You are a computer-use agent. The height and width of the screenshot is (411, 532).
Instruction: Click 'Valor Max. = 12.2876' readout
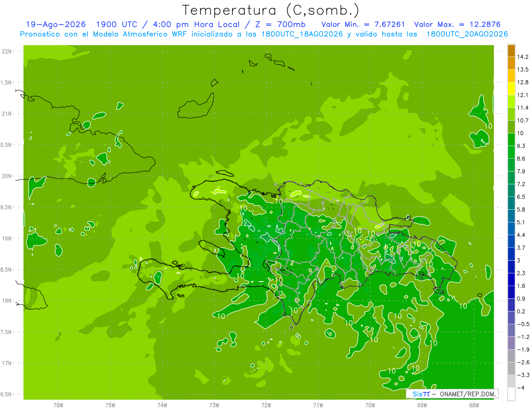point(457,24)
